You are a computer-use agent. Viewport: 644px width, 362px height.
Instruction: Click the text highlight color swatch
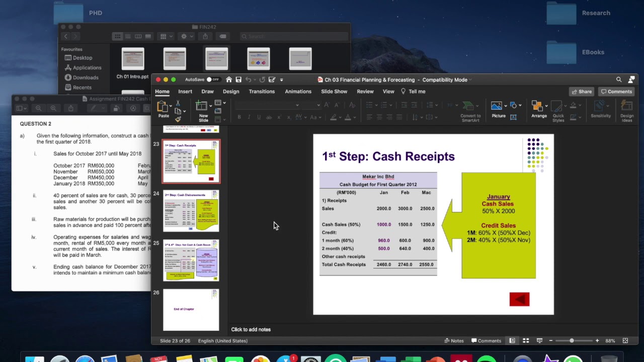click(333, 117)
